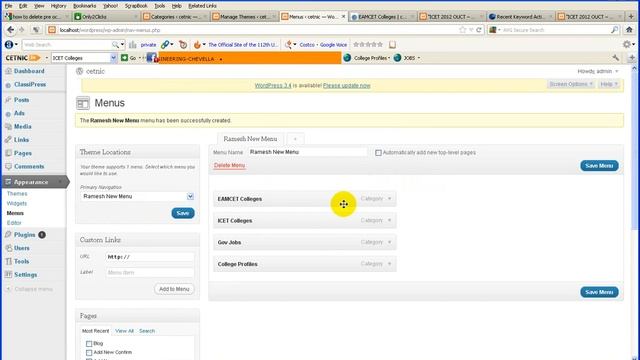This screenshot has width=640, height=360.
Task: Open Plugins in the admin sidebar
Action: 24,235
